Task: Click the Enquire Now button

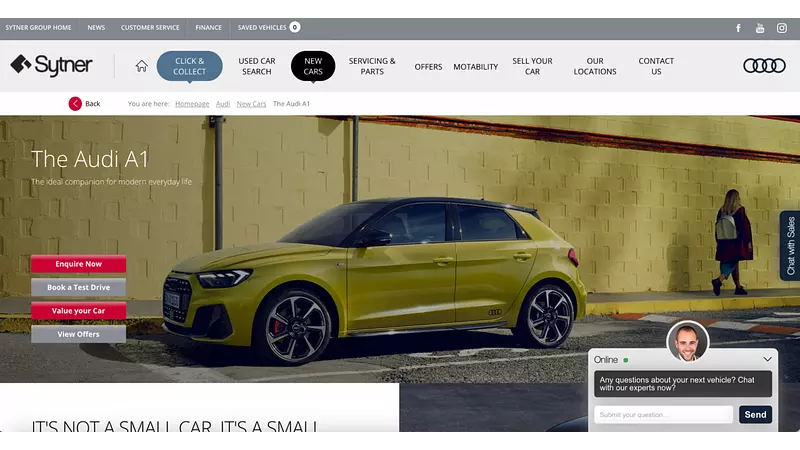Action: pos(79,264)
